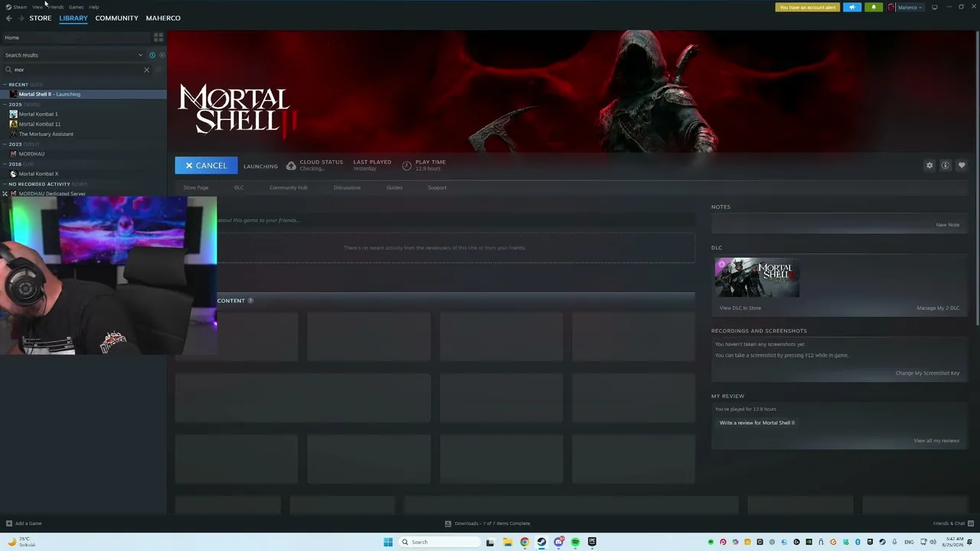Open Spotify from the taskbar

pos(575,542)
